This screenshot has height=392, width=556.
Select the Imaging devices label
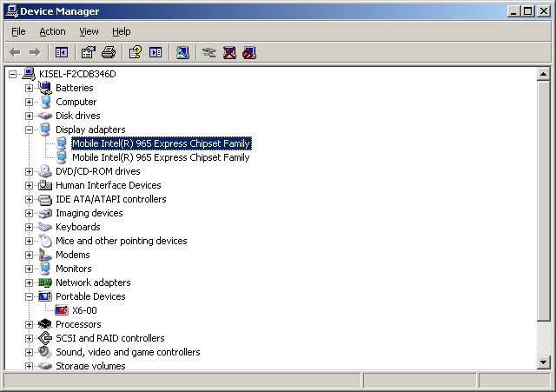click(89, 213)
